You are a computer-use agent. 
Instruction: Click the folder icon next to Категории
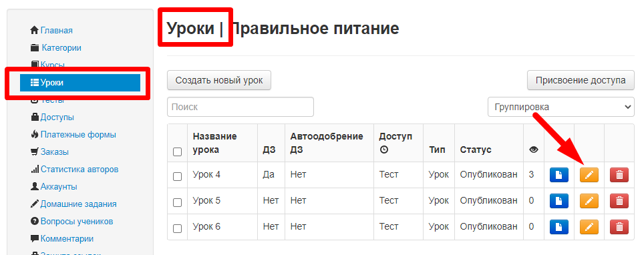[x=35, y=47]
